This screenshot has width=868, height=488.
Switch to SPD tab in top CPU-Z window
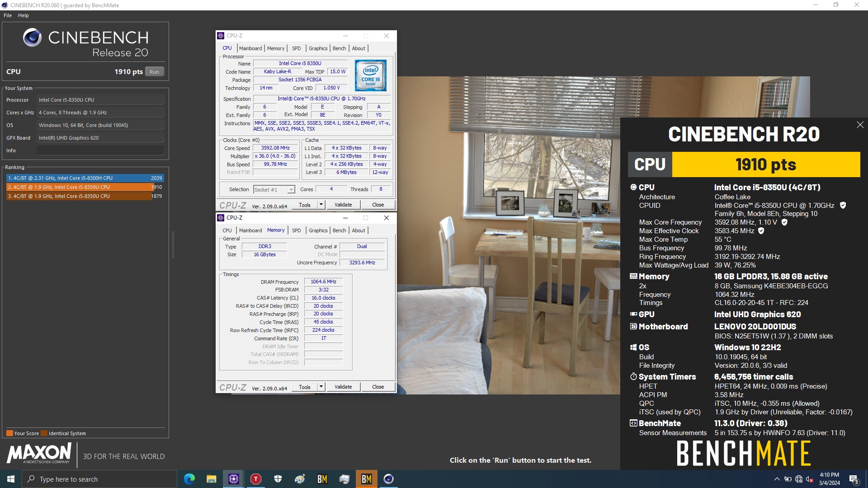click(297, 48)
